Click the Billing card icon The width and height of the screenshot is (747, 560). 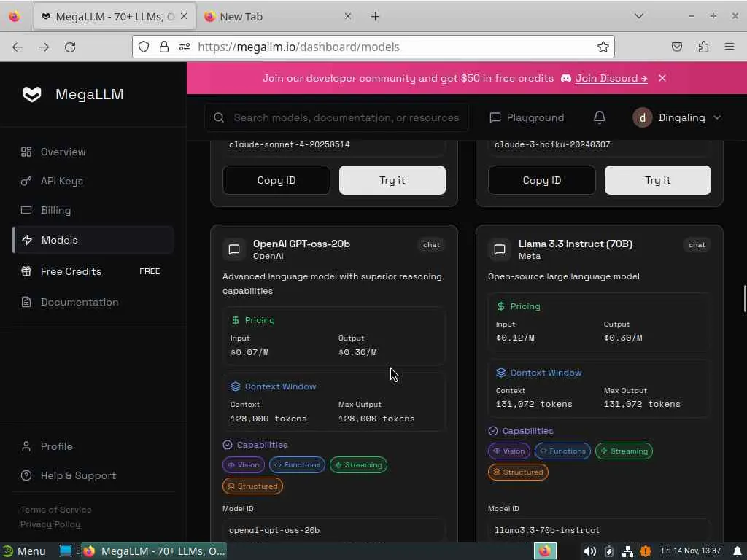click(26, 210)
